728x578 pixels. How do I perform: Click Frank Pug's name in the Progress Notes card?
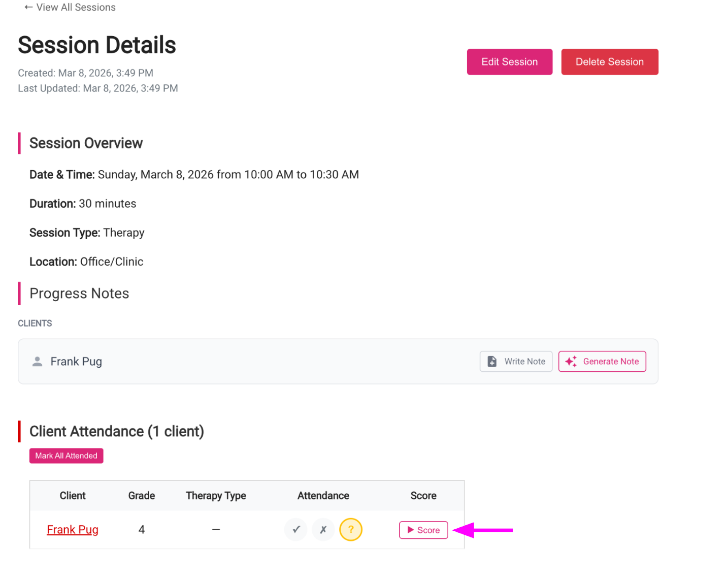click(x=76, y=361)
